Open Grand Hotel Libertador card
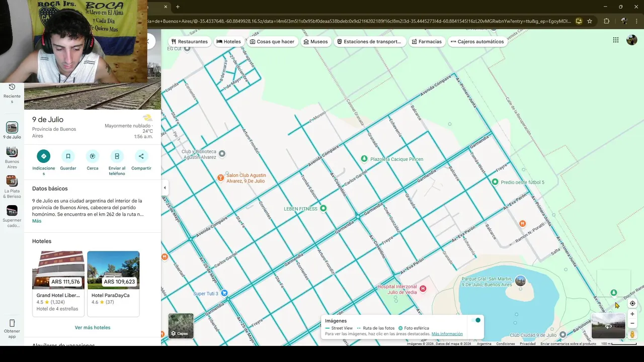This screenshot has height=362, width=644. (58, 284)
